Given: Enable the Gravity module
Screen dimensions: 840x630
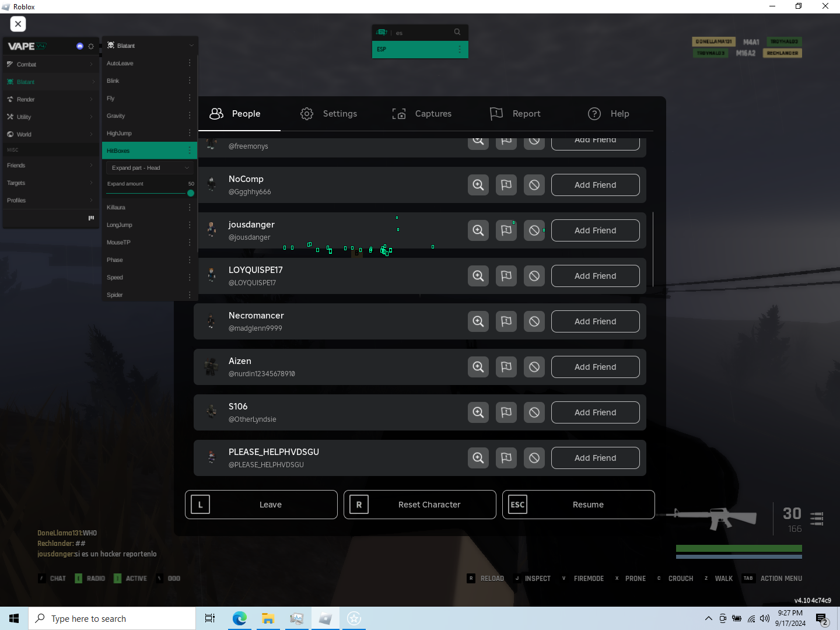Looking at the screenshot, I should 149,116.
